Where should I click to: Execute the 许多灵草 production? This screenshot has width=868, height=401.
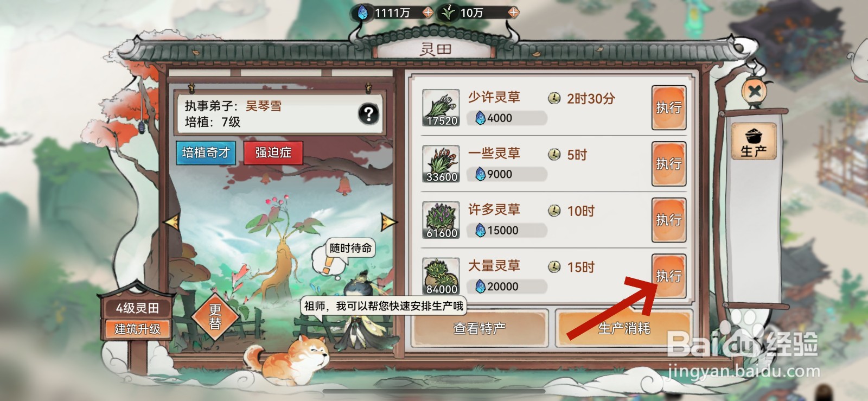coord(669,220)
